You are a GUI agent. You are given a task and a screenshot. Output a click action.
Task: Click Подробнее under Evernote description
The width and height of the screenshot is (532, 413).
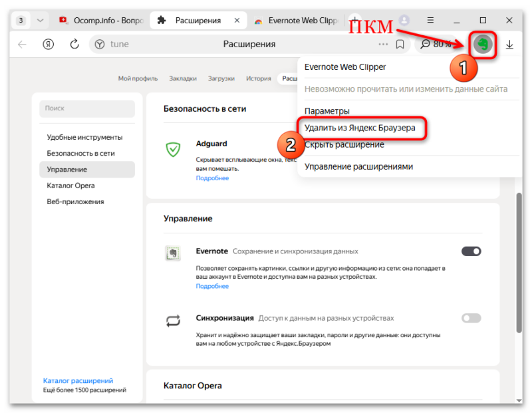coord(212,286)
